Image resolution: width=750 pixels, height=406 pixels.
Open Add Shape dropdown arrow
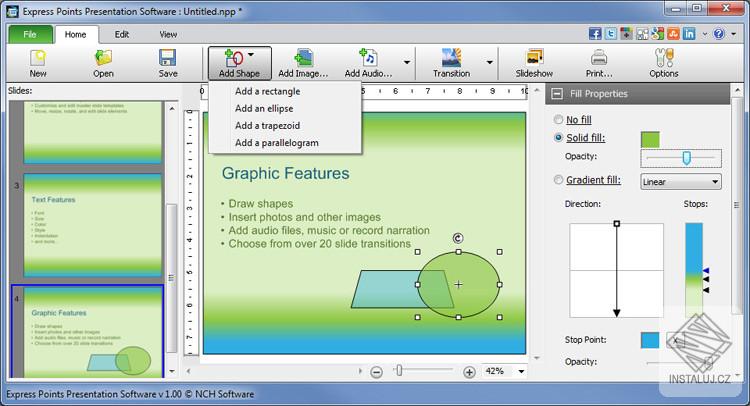(251, 55)
